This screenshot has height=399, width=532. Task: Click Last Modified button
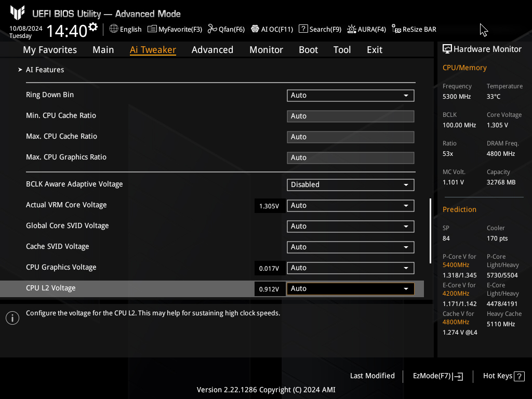tap(372, 376)
